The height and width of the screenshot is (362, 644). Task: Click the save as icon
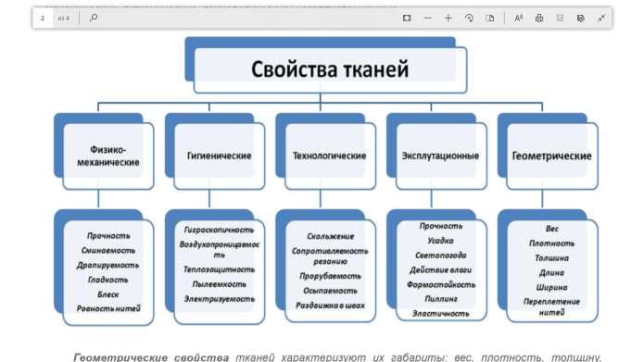581,19
